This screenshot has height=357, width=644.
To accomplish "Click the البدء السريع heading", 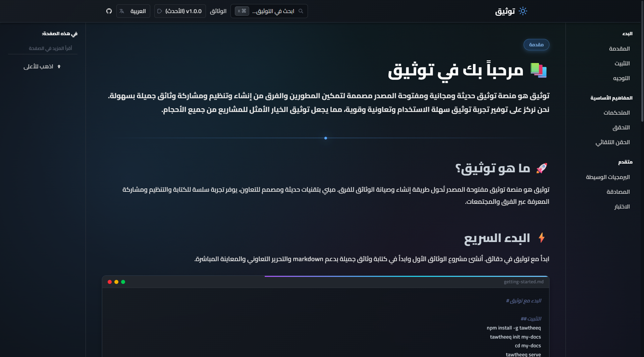I will click(497, 238).
